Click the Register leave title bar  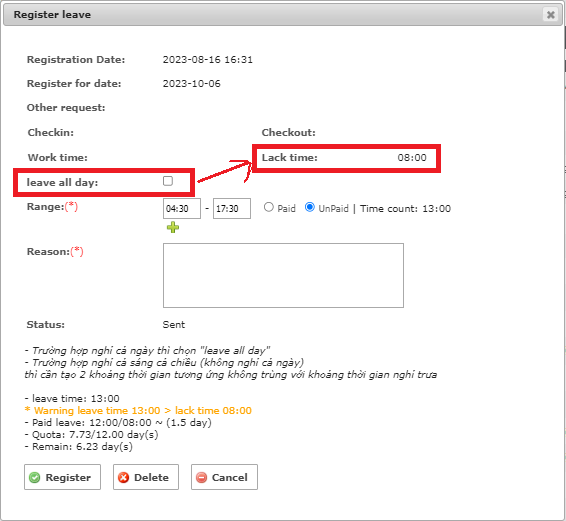click(x=283, y=15)
